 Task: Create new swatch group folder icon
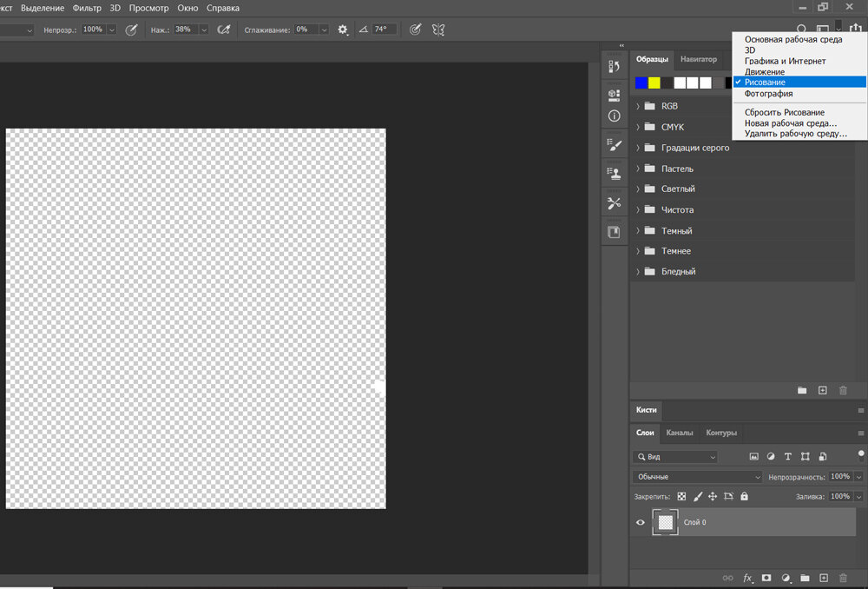802,391
